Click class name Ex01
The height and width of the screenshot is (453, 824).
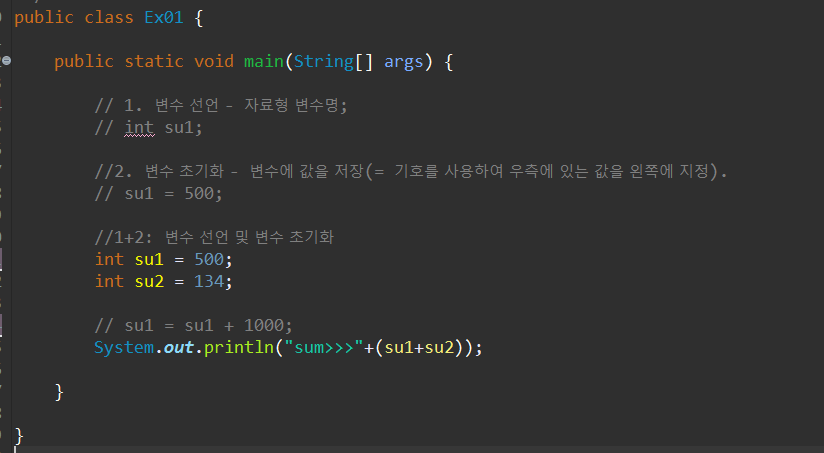[x=163, y=17]
